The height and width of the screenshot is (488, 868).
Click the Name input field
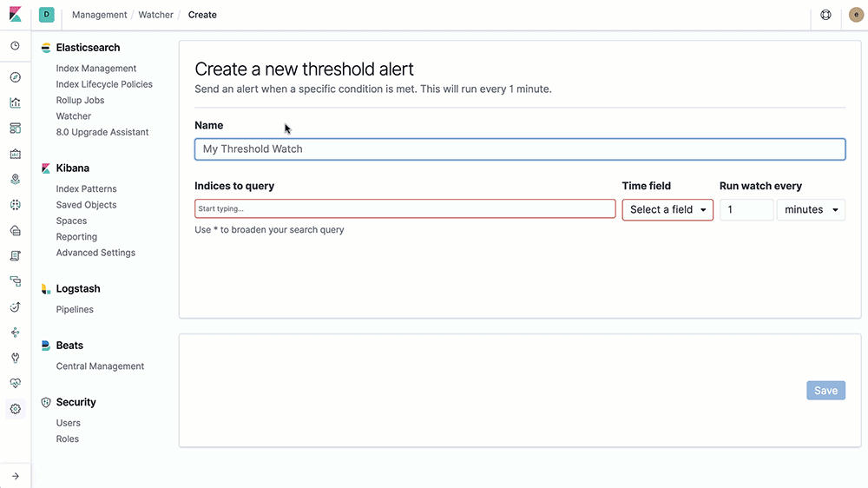[520, 149]
